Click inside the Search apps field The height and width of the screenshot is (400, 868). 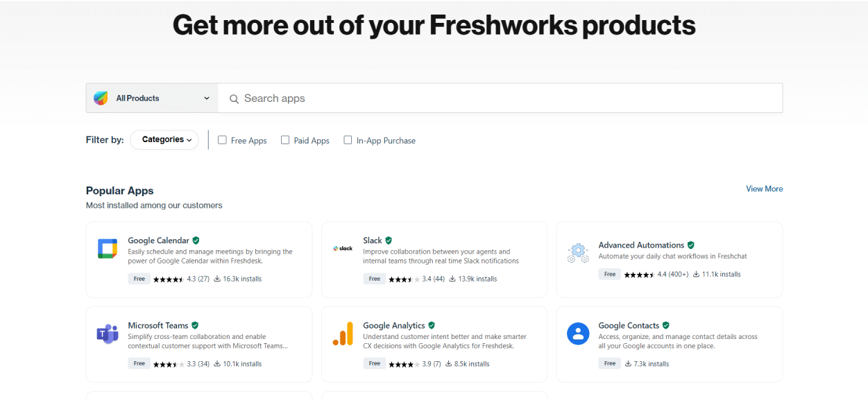tap(416, 98)
